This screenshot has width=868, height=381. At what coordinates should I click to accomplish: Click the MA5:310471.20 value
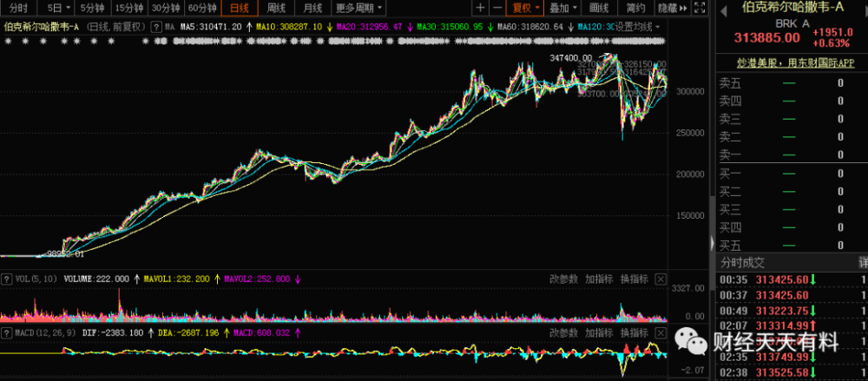[x=213, y=27]
